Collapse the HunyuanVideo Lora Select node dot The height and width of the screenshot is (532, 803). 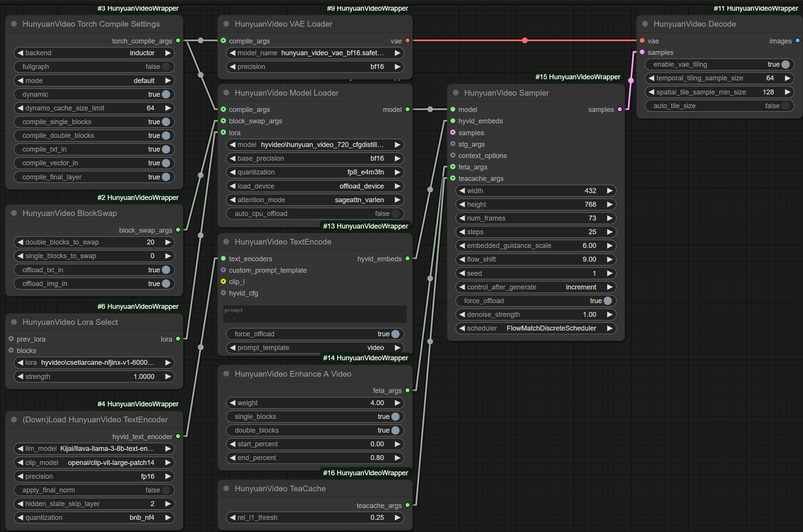coord(14,322)
